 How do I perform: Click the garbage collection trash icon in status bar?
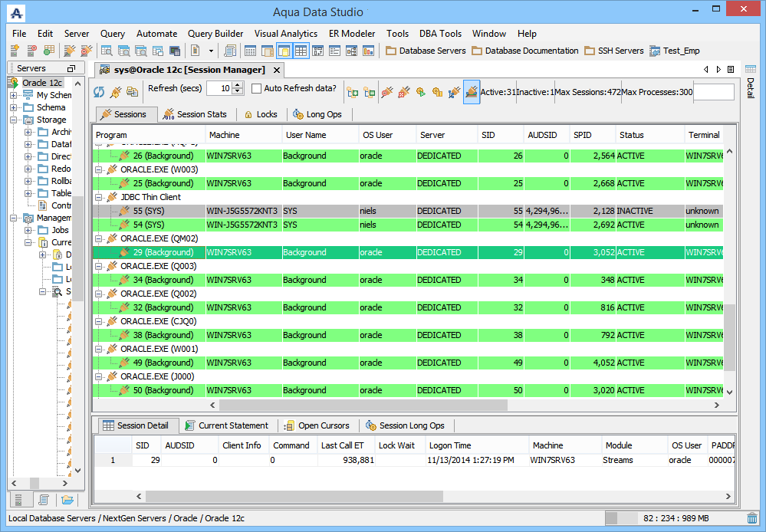752,518
